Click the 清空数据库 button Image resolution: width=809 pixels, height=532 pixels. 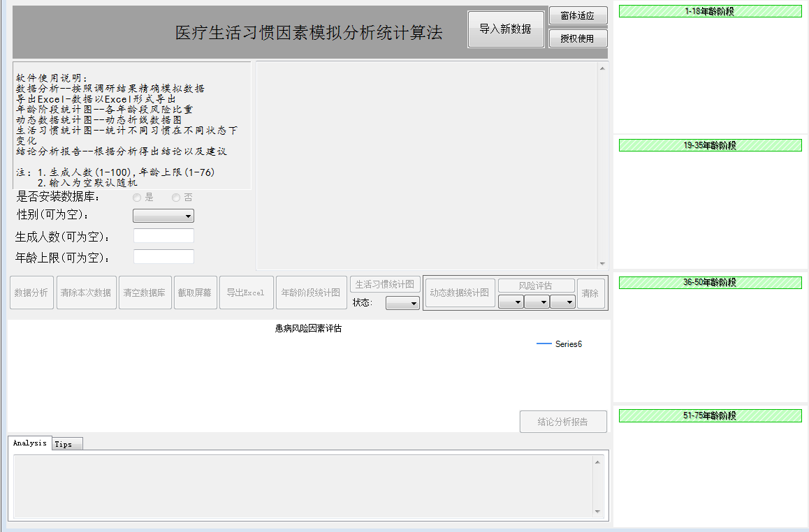tap(145, 293)
